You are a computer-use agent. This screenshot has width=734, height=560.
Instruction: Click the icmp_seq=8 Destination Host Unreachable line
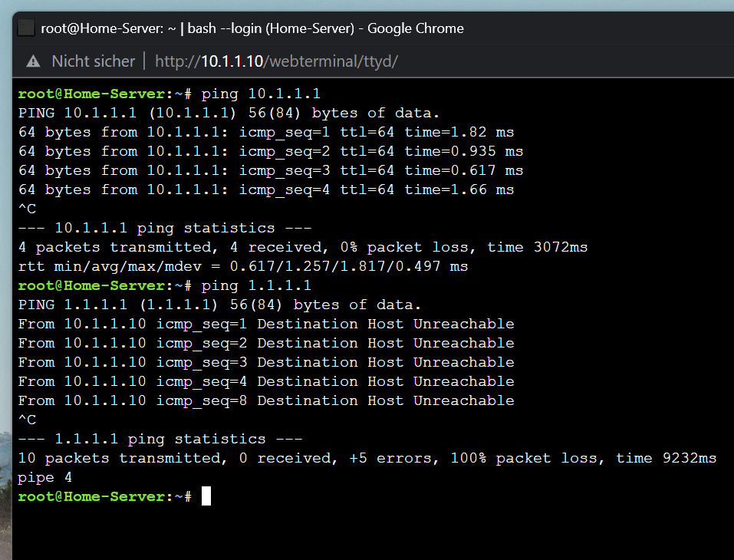[x=266, y=400]
